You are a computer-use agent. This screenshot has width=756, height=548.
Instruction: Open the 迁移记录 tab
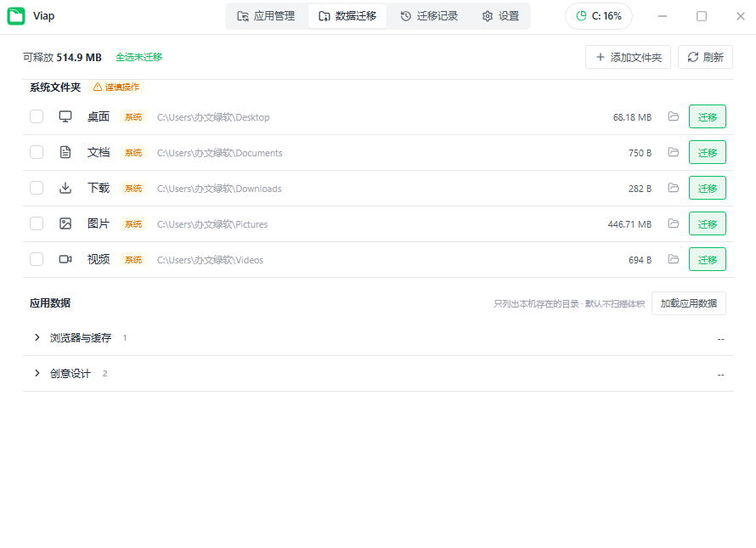point(429,16)
